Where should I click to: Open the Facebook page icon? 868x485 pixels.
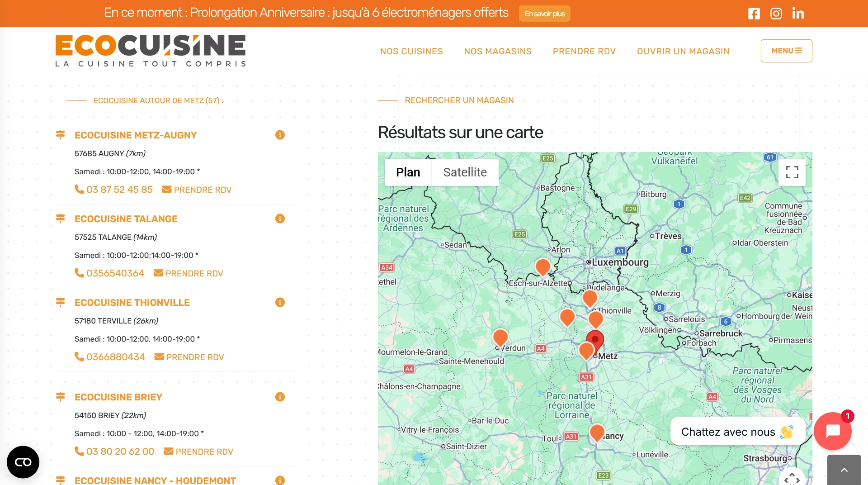coord(754,14)
